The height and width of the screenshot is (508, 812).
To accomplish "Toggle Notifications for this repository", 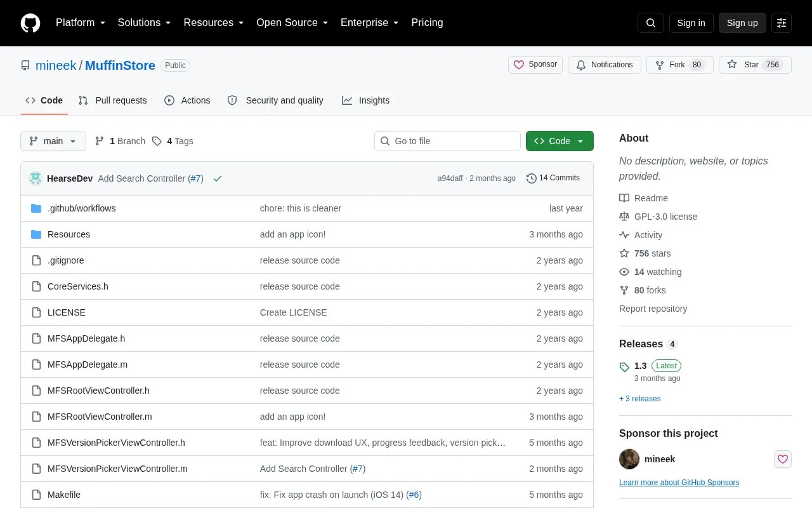I will pyautogui.click(x=604, y=65).
